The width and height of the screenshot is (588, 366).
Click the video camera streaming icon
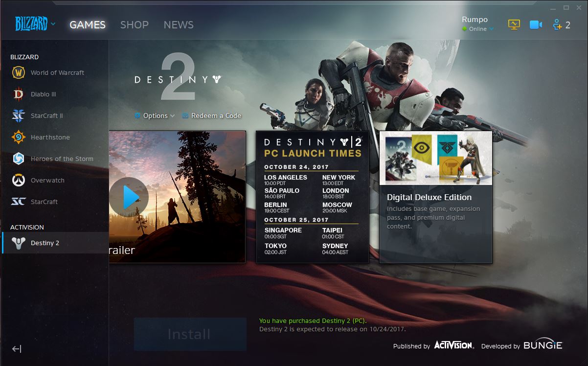[536, 24]
